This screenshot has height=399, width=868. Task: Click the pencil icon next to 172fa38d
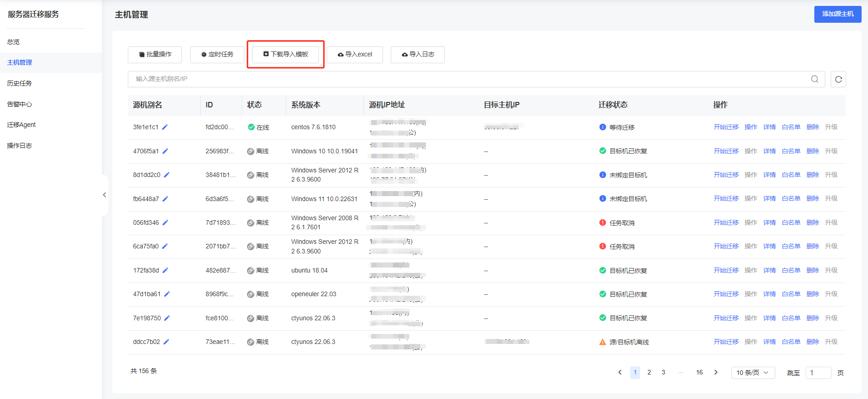point(165,270)
